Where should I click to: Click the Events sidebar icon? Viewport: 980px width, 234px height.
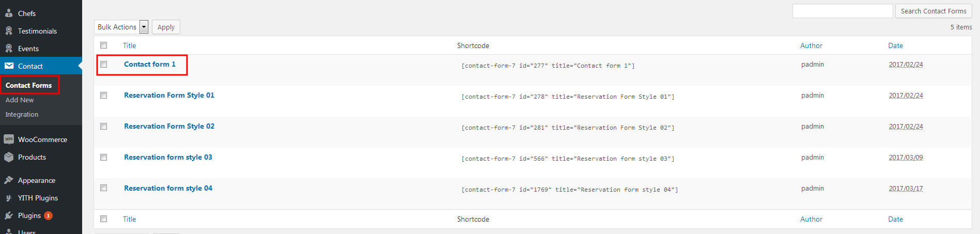click(x=9, y=49)
